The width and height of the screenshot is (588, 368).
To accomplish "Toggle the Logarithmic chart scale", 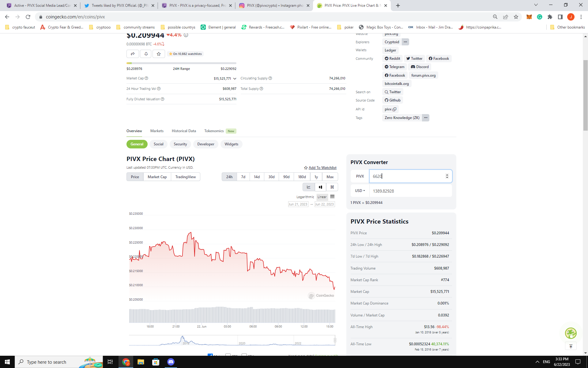I will (305, 197).
